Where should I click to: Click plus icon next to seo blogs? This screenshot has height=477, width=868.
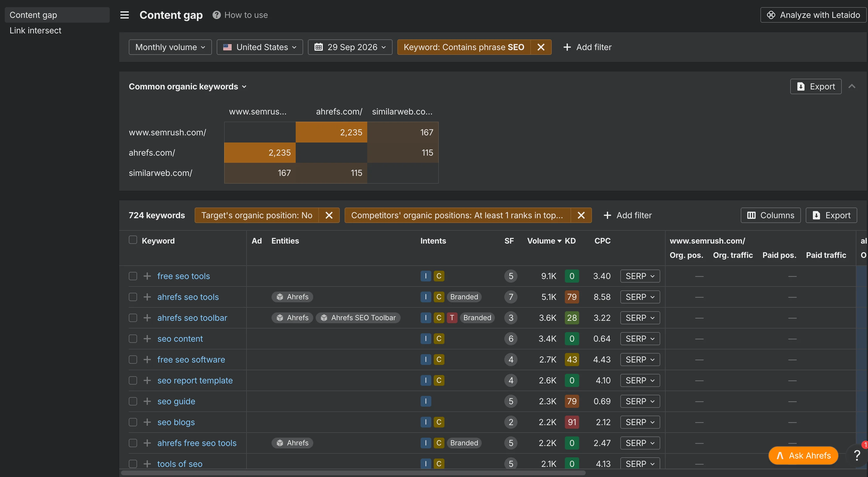pos(147,422)
